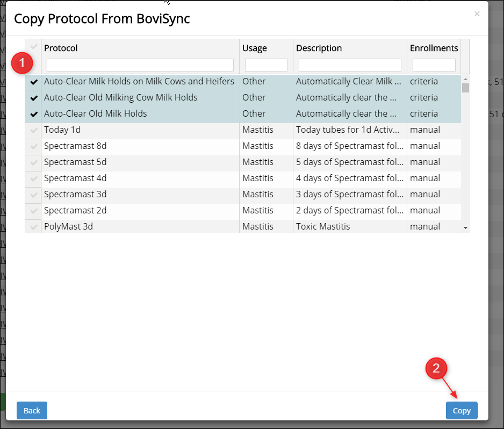Focus the Enrollments filter input
Image resolution: width=504 pixels, height=429 pixels.
(x=434, y=65)
